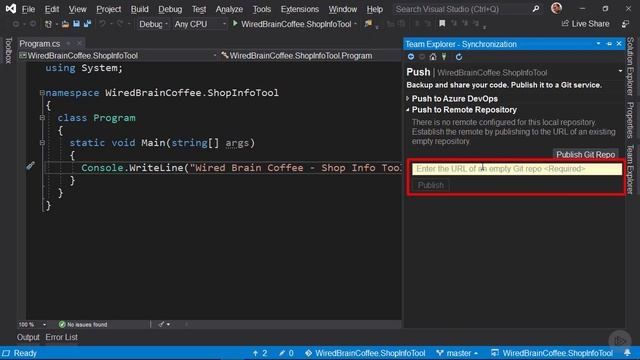Click the Open File folder icon
The image size is (640, 360).
pyautogui.click(x=65, y=24)
